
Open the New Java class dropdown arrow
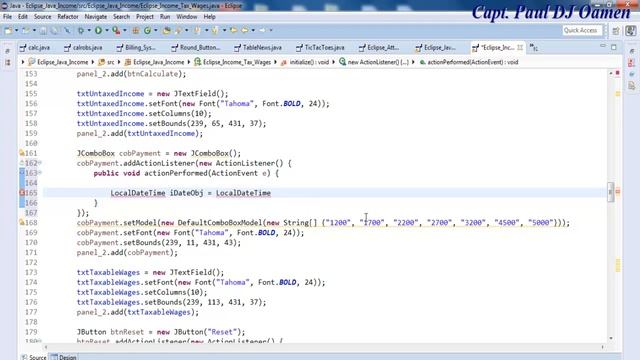click(x=156, y=31)
